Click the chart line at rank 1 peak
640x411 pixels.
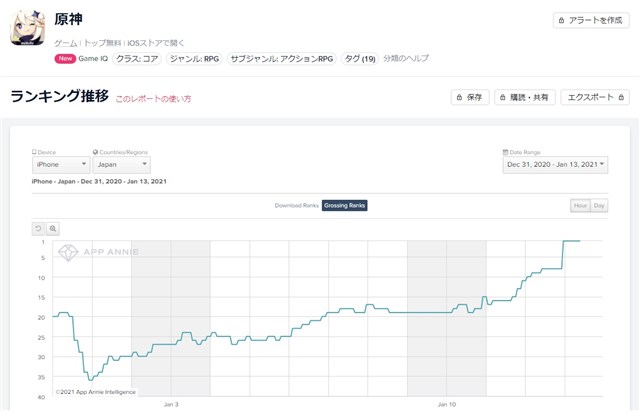(x=571, y=241)
